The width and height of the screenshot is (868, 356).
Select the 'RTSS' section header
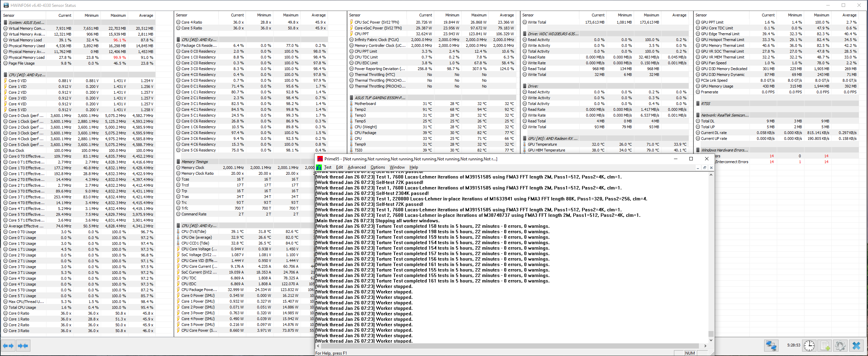[x=777, y=104]
